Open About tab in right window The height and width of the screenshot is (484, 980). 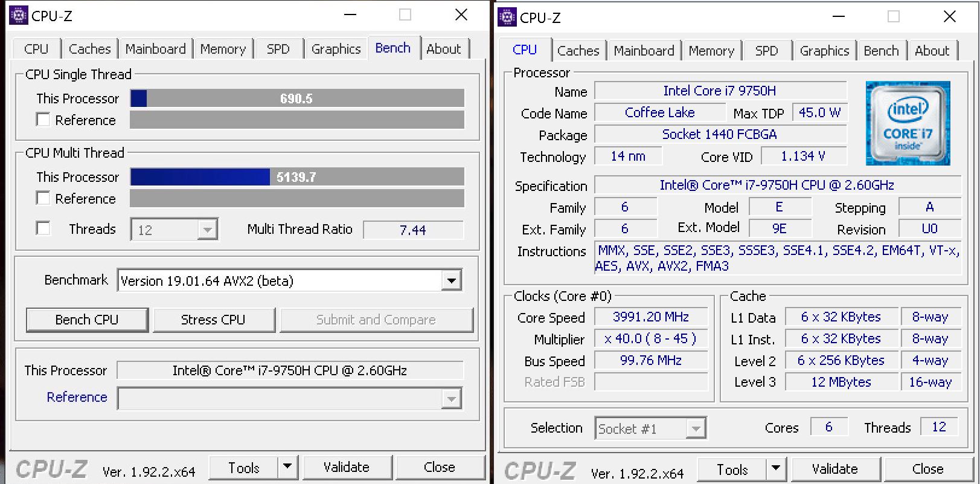coord(932,51)
